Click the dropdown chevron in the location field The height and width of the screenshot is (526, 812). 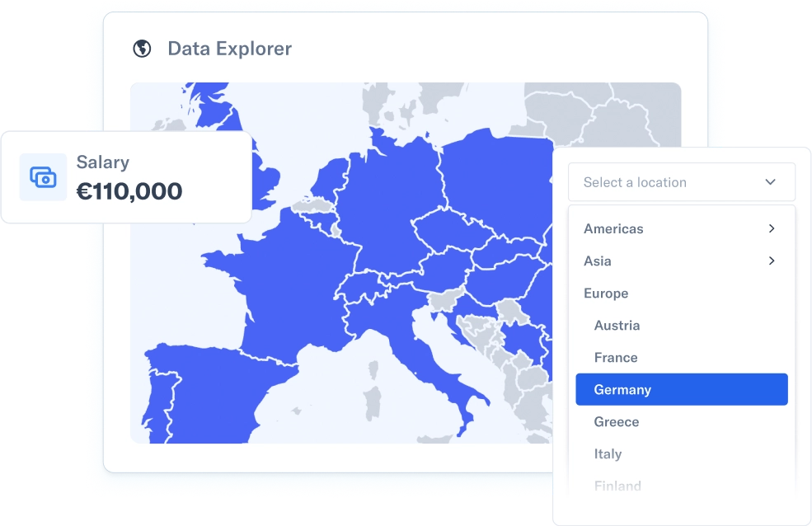pos(771,182)
